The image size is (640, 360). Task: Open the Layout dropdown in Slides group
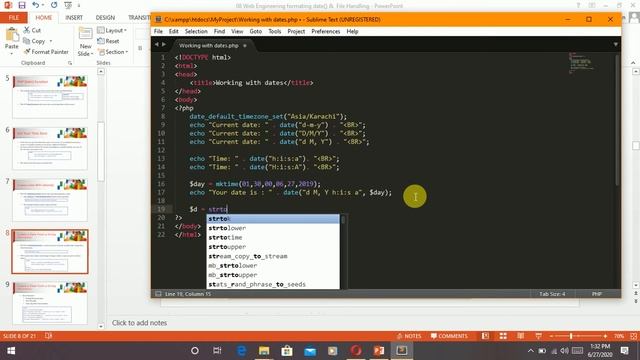[x=112, y=30]
